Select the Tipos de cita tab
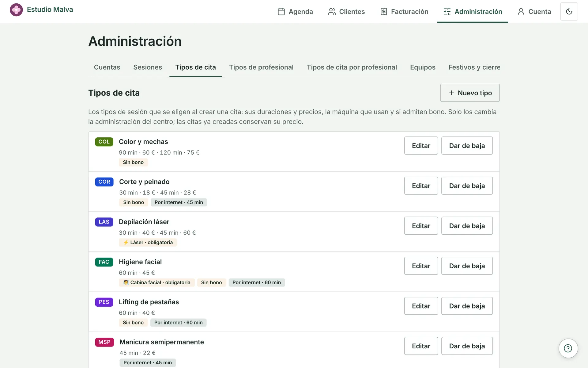This screenshot has height=368, width=588. coord(195,67)
